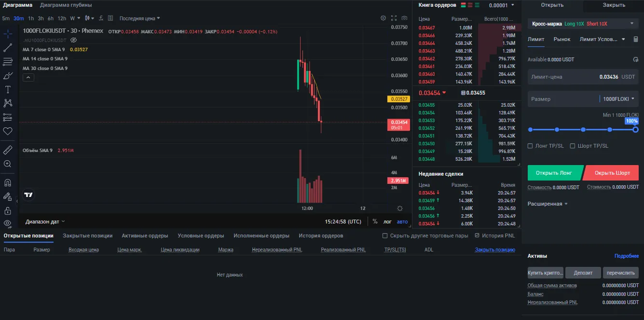The height and width of the screenshot is (320, 644).
Task: Check Скрыть другие торговые пары option
Action: (x=385, y=236)
